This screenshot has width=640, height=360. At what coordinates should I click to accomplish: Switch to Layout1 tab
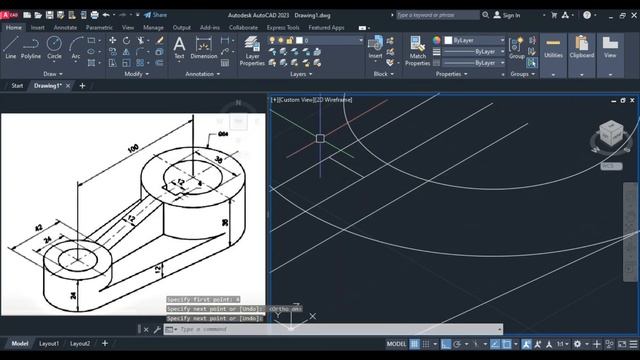(49, 344)
